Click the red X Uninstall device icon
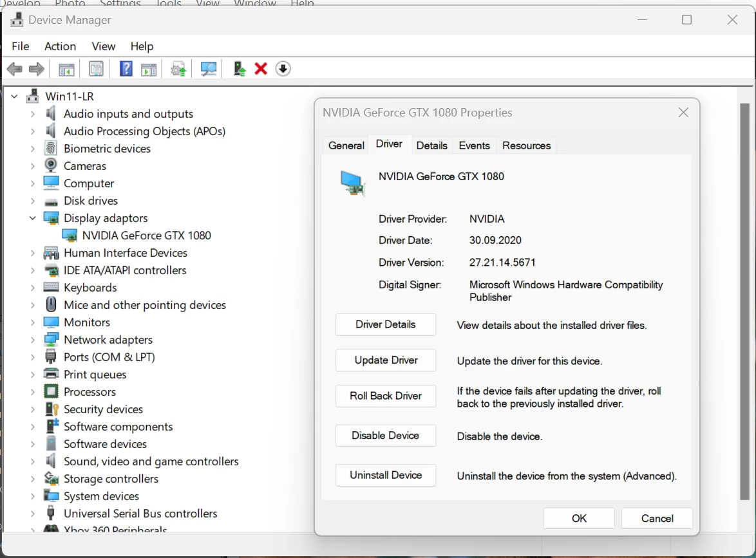The image size is (756, 558). point(261,69)
